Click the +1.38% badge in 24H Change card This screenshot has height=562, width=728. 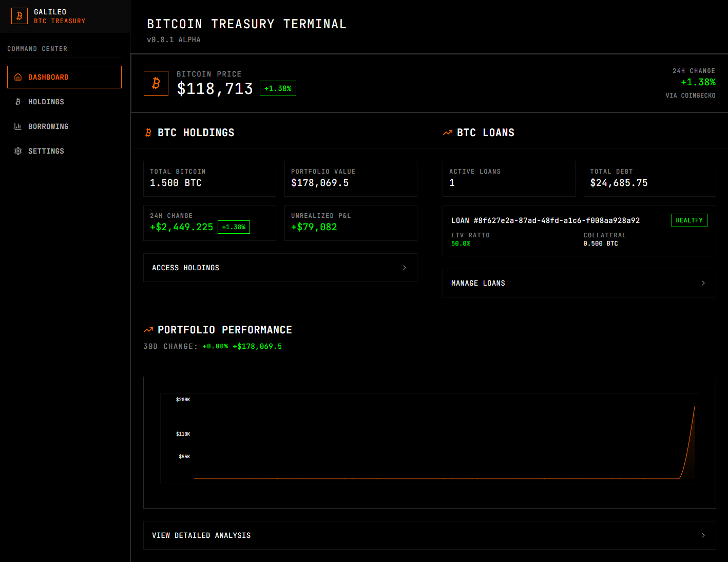point(234,227)
